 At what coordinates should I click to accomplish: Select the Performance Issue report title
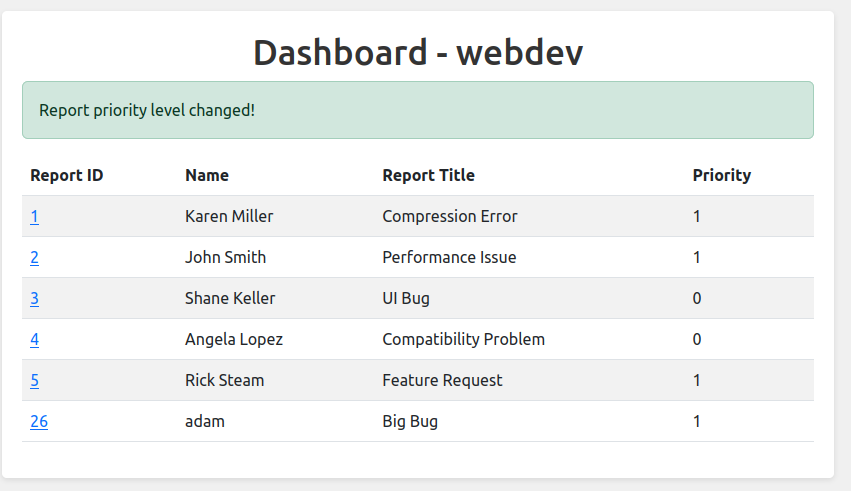tap(449, 257)
